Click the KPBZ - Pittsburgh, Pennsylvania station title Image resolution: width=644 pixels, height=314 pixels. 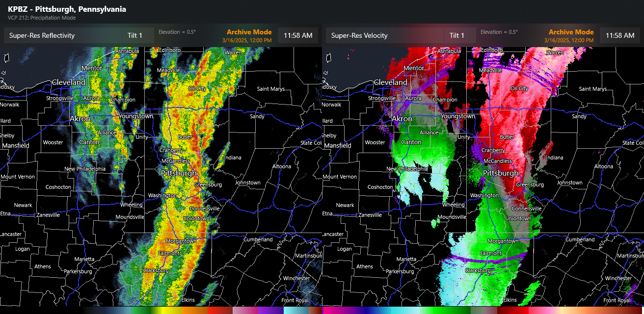click(67, 9)
